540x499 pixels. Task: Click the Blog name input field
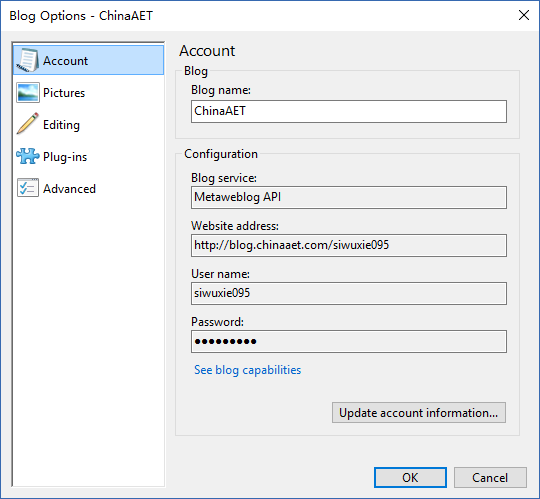[x=349, y=111]
